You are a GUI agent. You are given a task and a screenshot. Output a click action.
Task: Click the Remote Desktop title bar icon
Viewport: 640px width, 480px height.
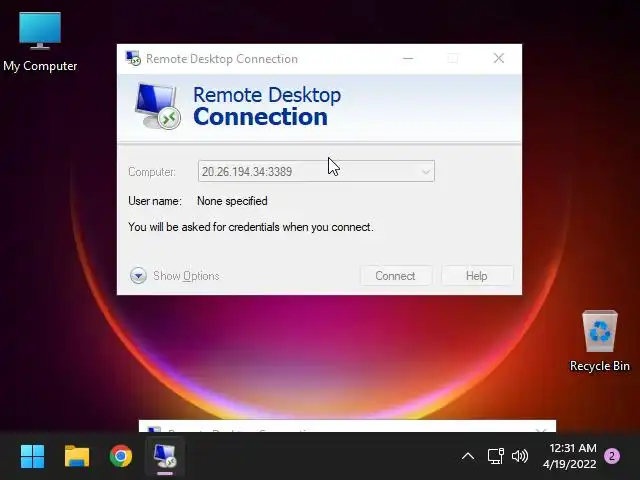point(133,59)
